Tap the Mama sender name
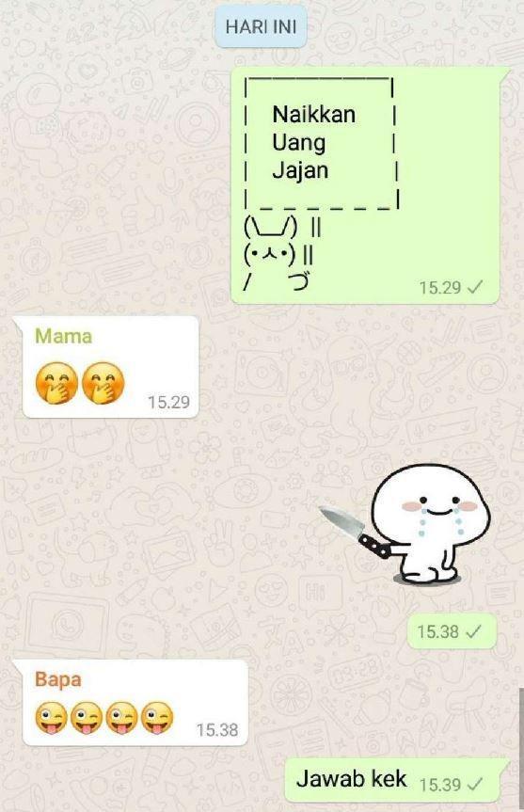The image size is (524, 812). tap(64, 336)
